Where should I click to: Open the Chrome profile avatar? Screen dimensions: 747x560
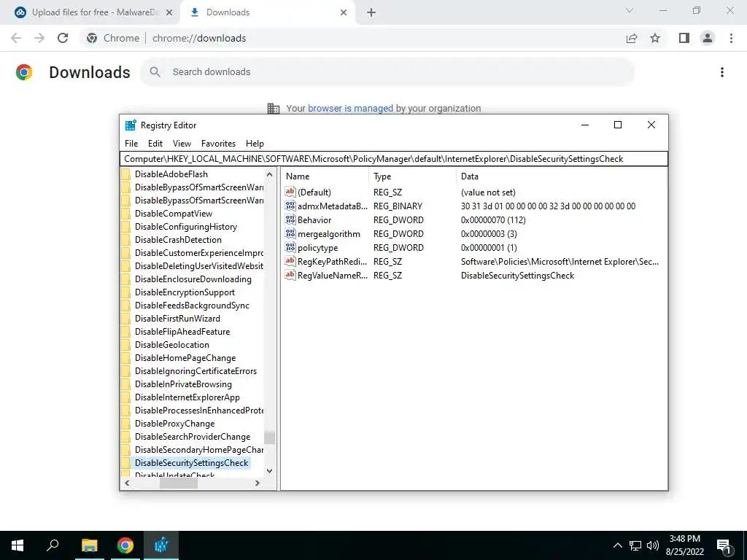[x=708, y=38]
